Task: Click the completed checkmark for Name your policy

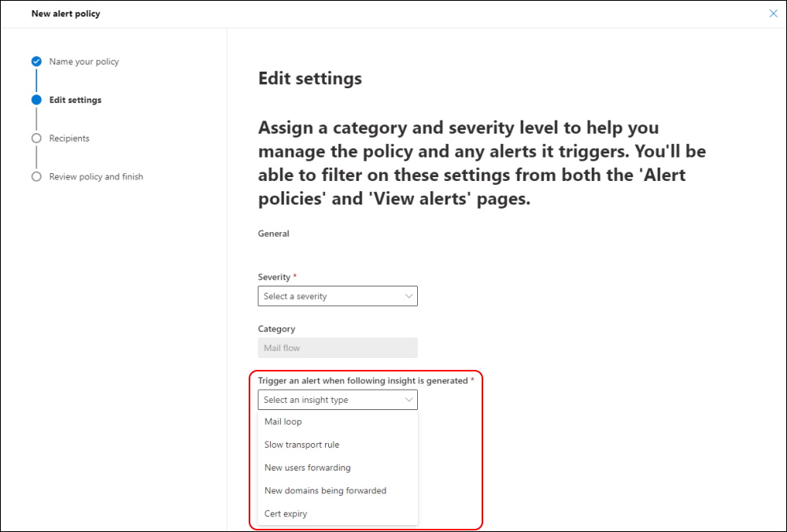Action: click(x=36, y=61)
